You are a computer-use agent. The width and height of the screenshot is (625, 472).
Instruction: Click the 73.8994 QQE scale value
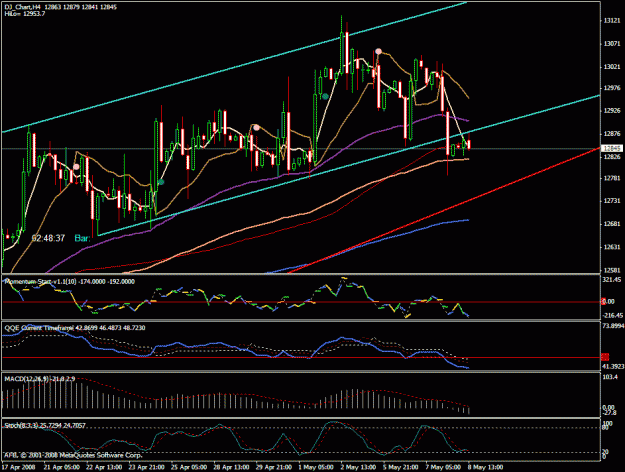point(613,326)
